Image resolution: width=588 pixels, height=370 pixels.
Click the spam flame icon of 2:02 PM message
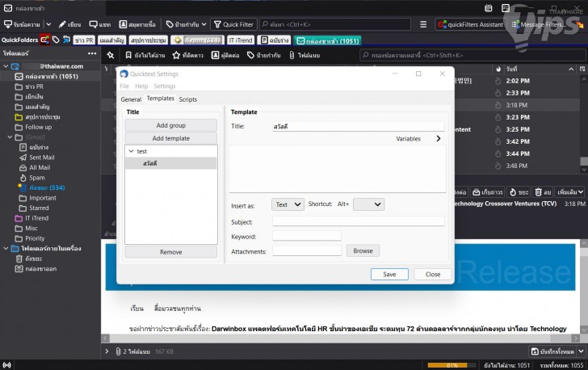coord(498,81)
